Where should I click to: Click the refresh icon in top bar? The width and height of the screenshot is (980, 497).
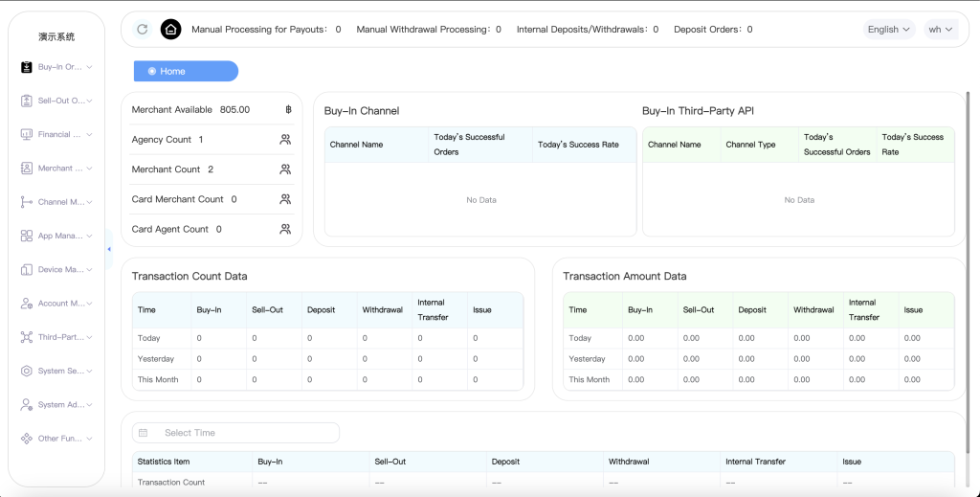(x=143, y=30)
